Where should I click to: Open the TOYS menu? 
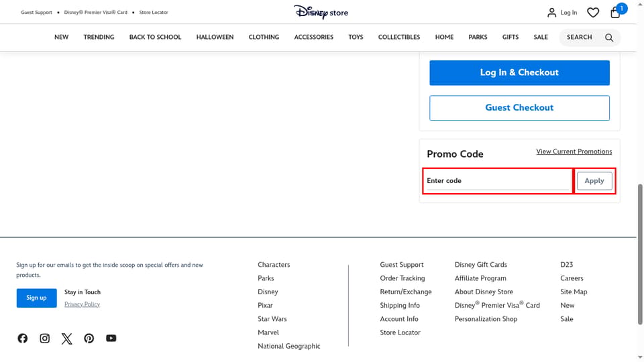(x=356, y=37)
